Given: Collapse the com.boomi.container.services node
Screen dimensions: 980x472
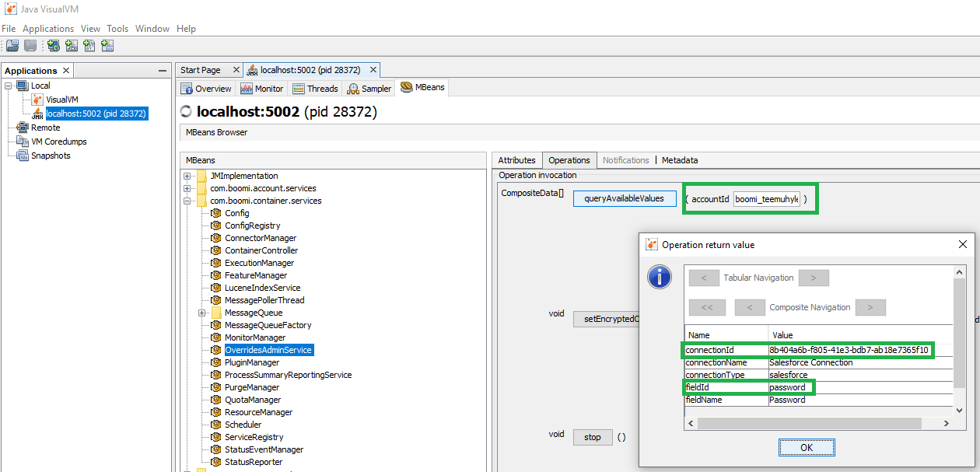Looking at the screenshot, I should pos(187,200).
